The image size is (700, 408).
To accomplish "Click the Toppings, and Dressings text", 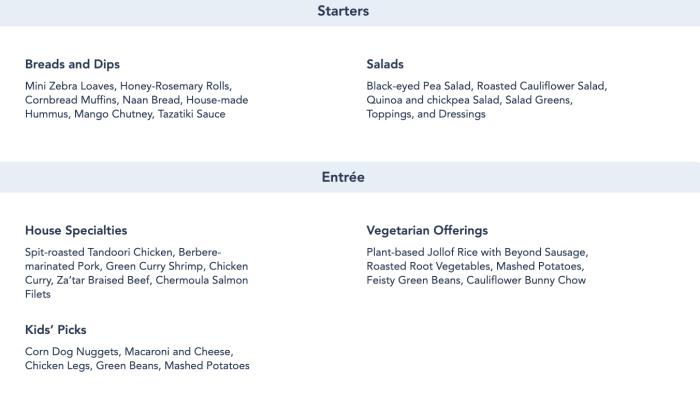I will click(x=426, y=114).
